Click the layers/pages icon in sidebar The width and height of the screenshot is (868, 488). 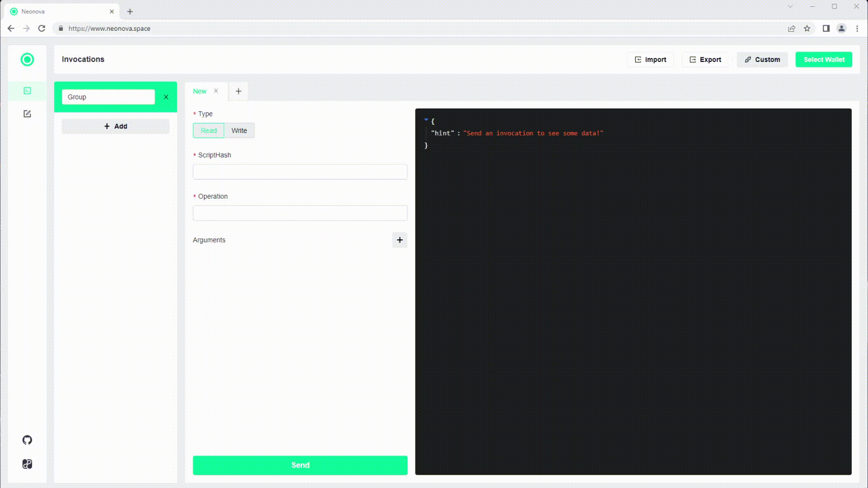(28, 90)
